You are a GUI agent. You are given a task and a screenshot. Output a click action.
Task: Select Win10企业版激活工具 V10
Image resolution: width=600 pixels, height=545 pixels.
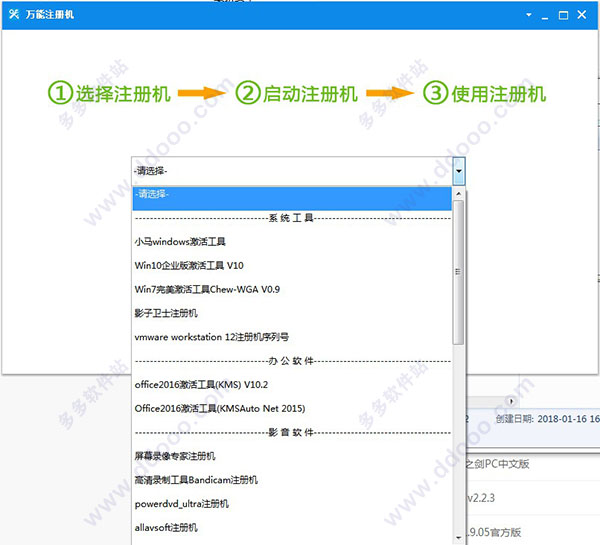[292, 266]
